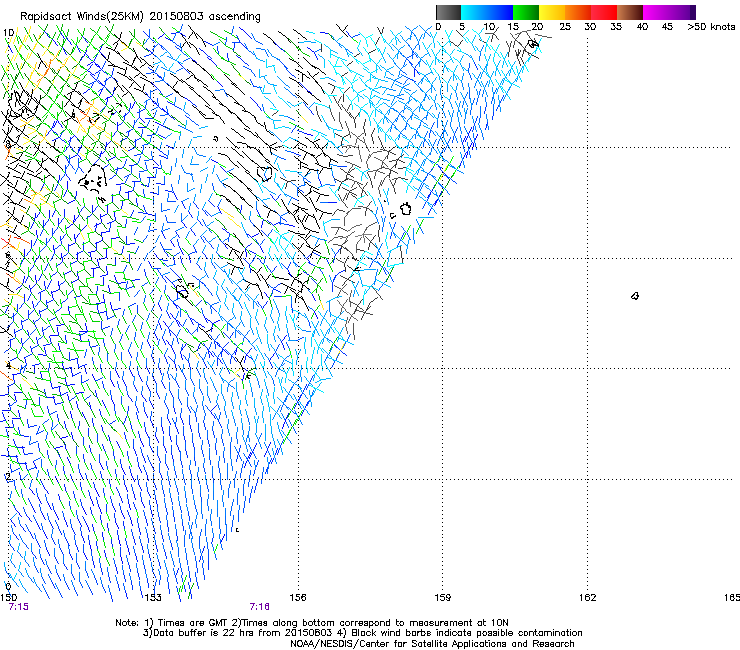
Task: Click the '10' latitude label at the top left
Action: 8,33
